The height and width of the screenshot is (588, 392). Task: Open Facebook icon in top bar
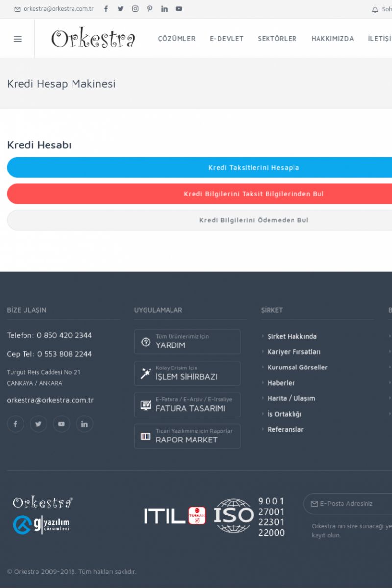[106, 9]
